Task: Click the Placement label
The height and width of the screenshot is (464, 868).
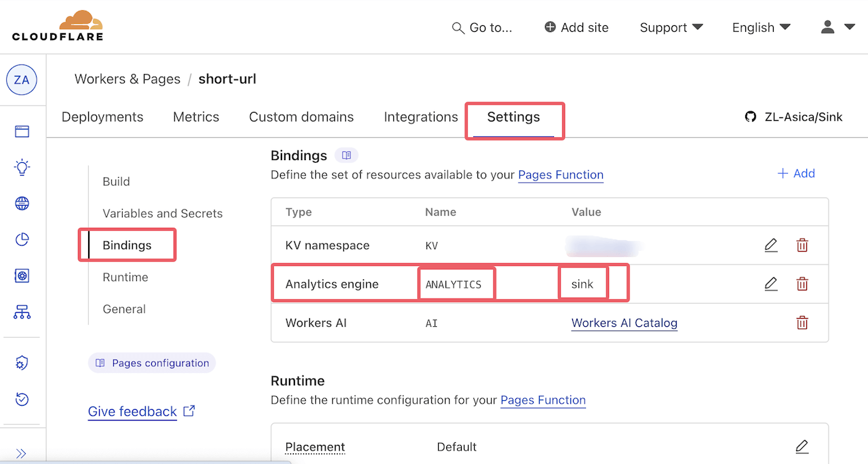Action: [315, 447]
